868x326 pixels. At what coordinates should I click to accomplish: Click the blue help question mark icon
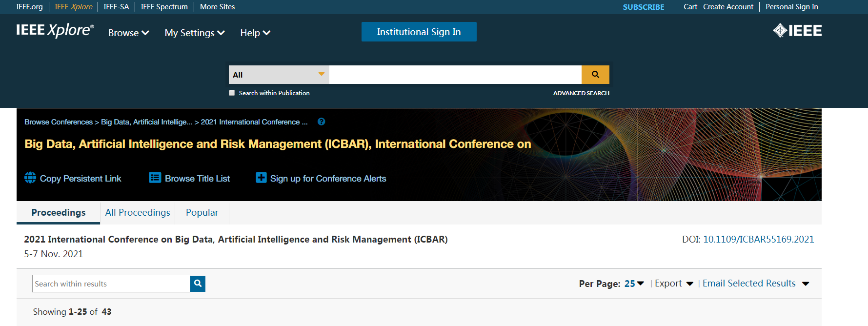tap(321, 122)
